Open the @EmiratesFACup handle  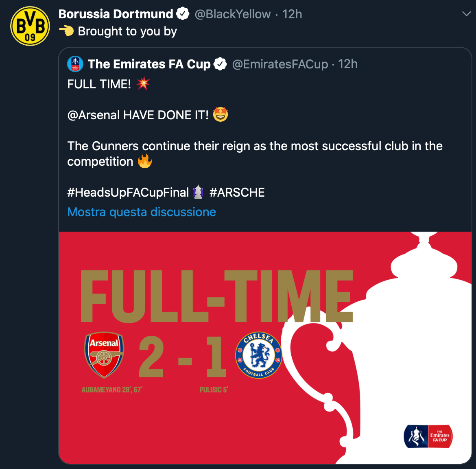coord(280,64)
